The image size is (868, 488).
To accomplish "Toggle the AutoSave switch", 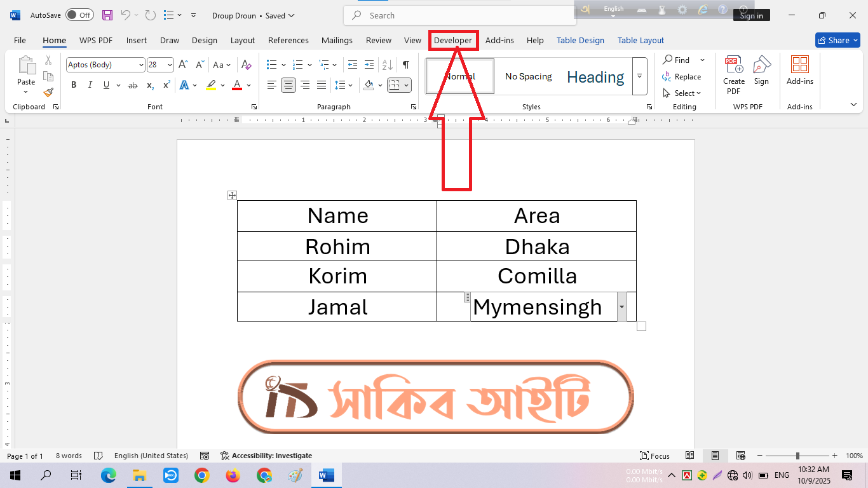I will coord(79,15).
